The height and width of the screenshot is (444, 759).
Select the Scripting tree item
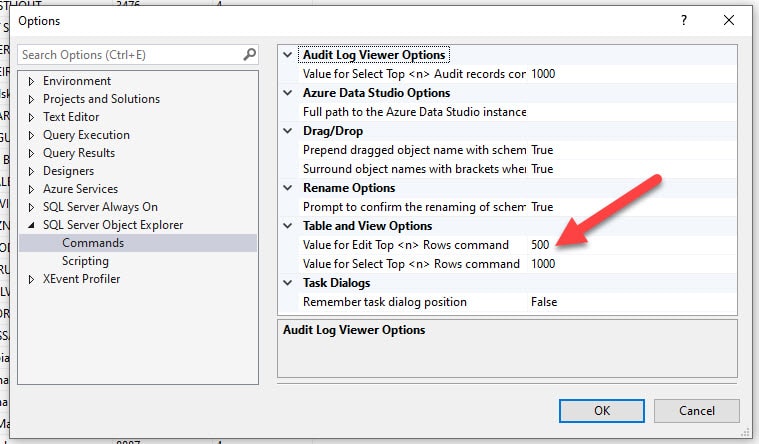(85, 261)
